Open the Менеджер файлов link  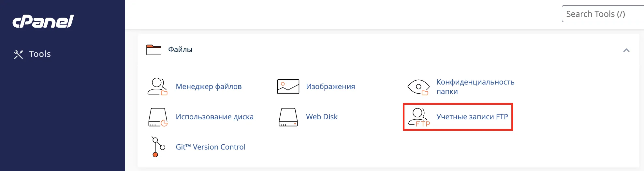[x=209, y=86]
